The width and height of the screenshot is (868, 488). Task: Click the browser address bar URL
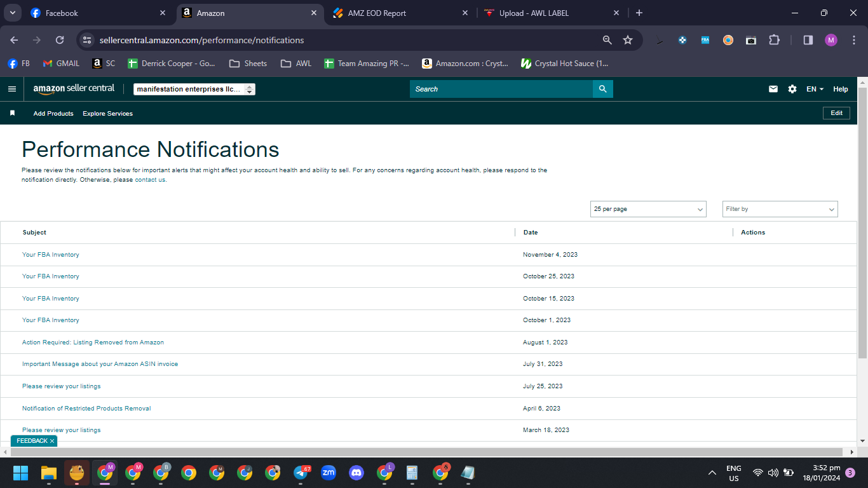201,40
